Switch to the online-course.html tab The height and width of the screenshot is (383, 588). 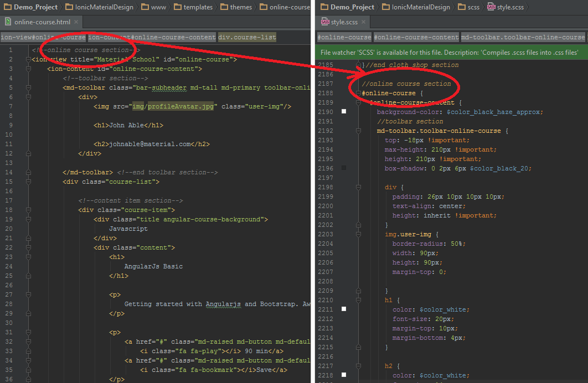click(x=42, y=22)
